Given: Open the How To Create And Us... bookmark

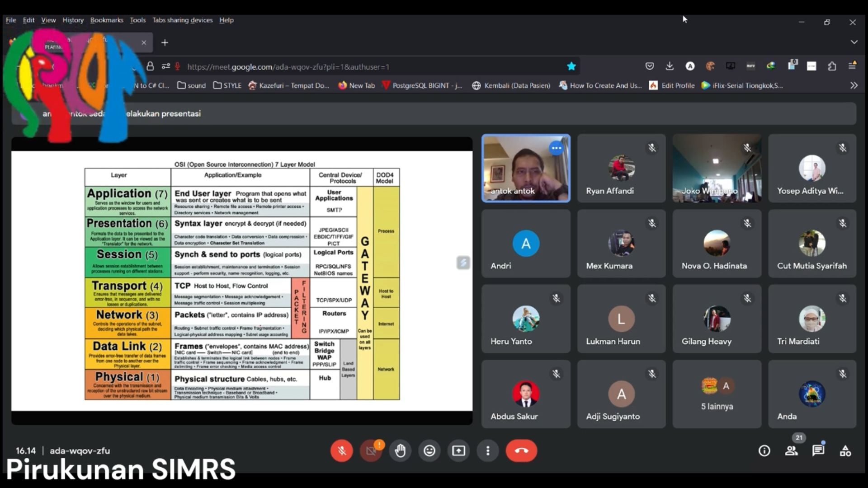Looking at the screenshot, I should [x=600, y=85].
